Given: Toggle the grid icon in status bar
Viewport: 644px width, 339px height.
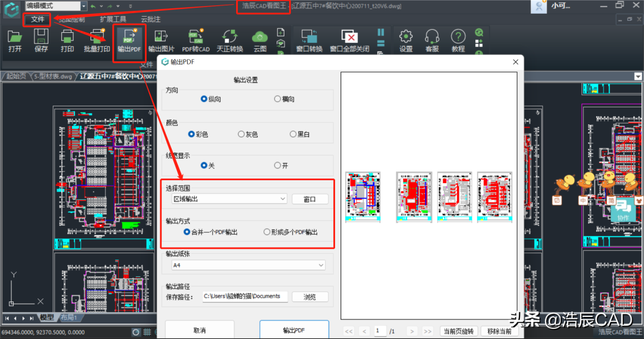Looking at the screenshot, I should 147,332.
